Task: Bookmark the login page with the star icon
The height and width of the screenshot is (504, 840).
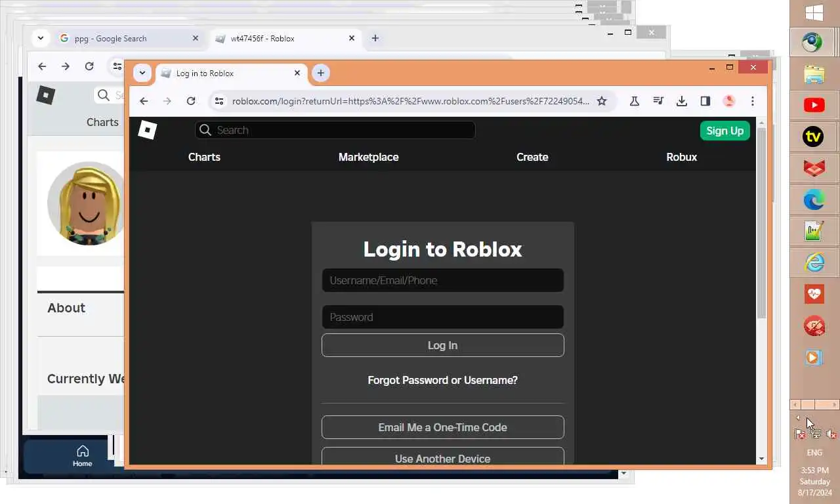Action: (x=602, y=101)
